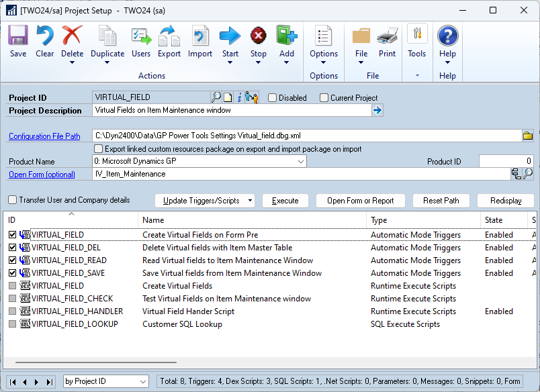Click folder browse icon for Configuration File Path
This screenshot has height=392, width=540.
click(x=528, y=136)
